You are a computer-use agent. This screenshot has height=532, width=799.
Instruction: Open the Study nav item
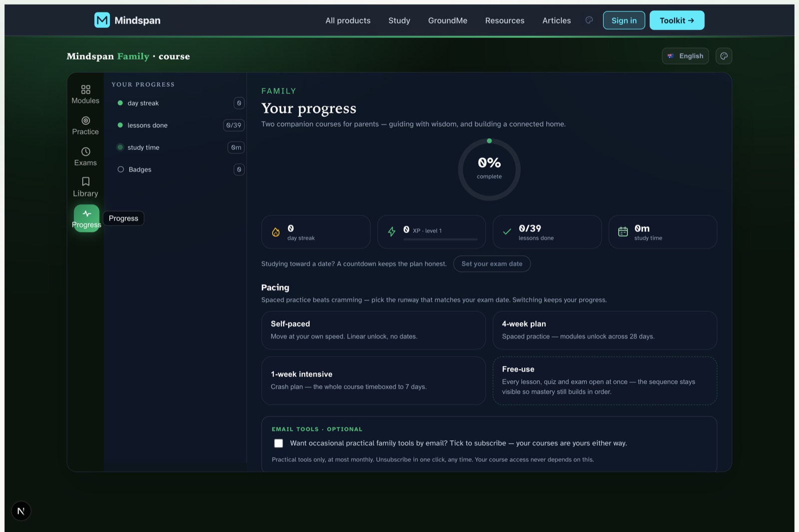[399, 20]
